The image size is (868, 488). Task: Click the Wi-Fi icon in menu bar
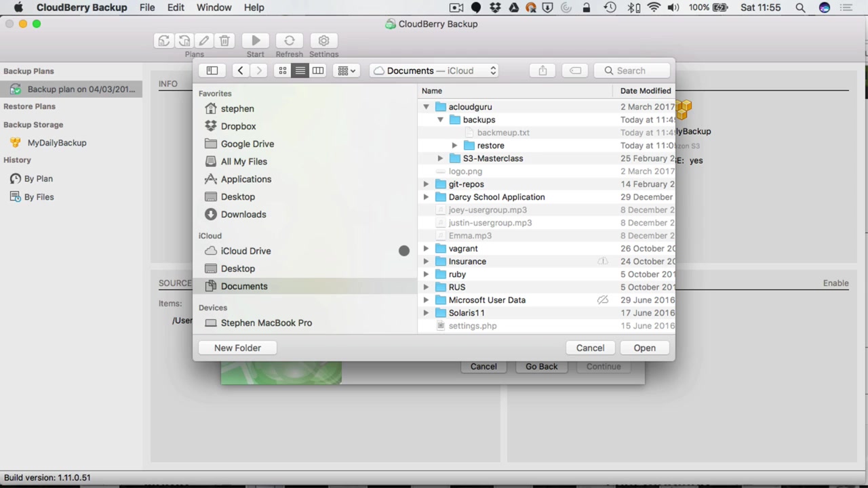point(654,7)
